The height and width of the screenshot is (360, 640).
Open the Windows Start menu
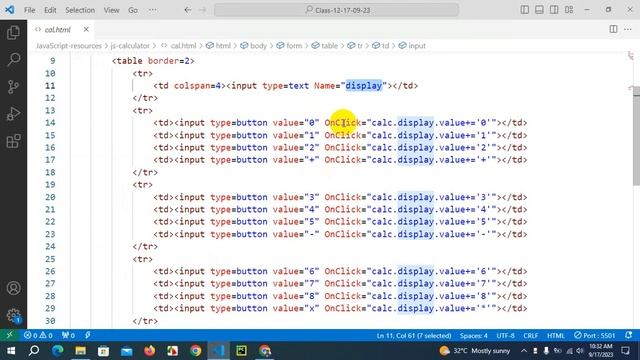(x=11, y=351)
